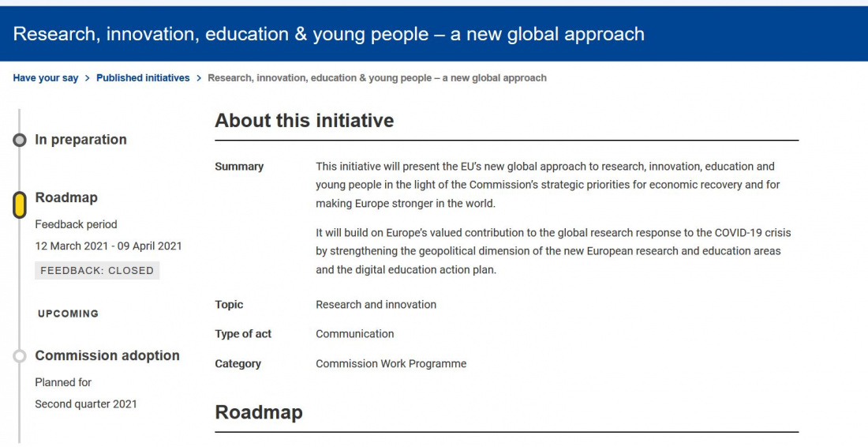Click the Research and innovation topic value

pos(376,305)
